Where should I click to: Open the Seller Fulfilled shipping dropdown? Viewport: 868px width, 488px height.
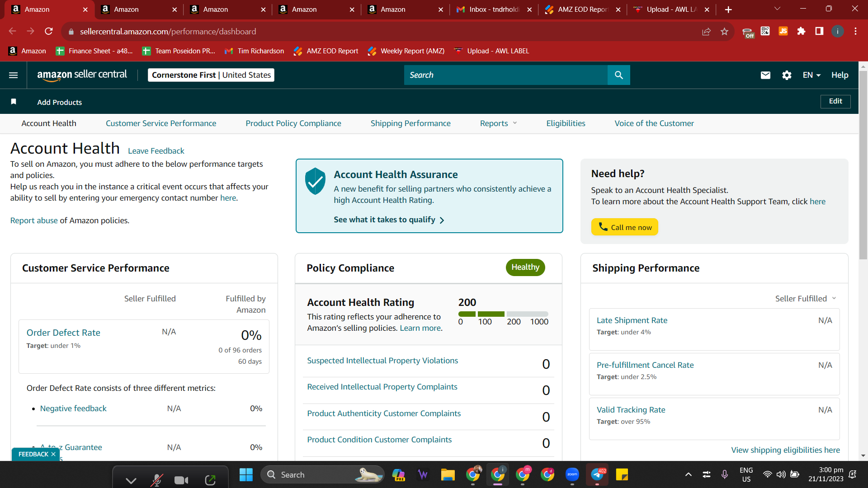tap(806, 299)
